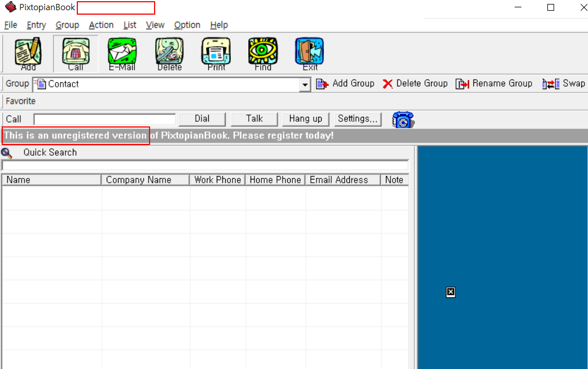Open the View menu

point(155,25)
